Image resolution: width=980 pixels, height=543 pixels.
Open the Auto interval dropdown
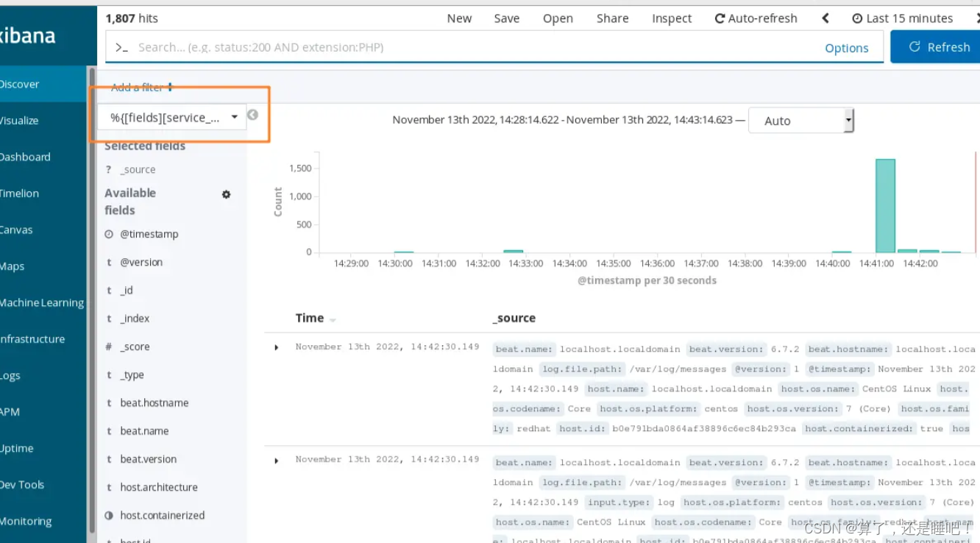[x=801, y=121]
